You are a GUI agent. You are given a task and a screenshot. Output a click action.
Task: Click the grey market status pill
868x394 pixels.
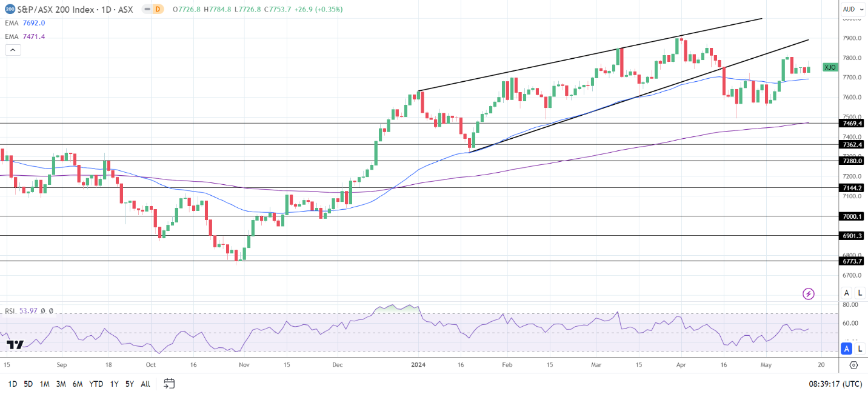(146, 9)
